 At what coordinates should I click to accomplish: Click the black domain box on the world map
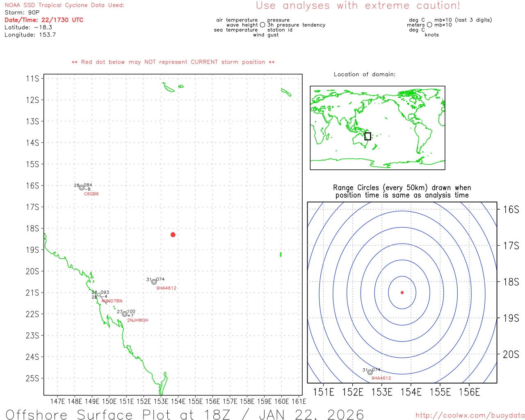pos(367,136)
